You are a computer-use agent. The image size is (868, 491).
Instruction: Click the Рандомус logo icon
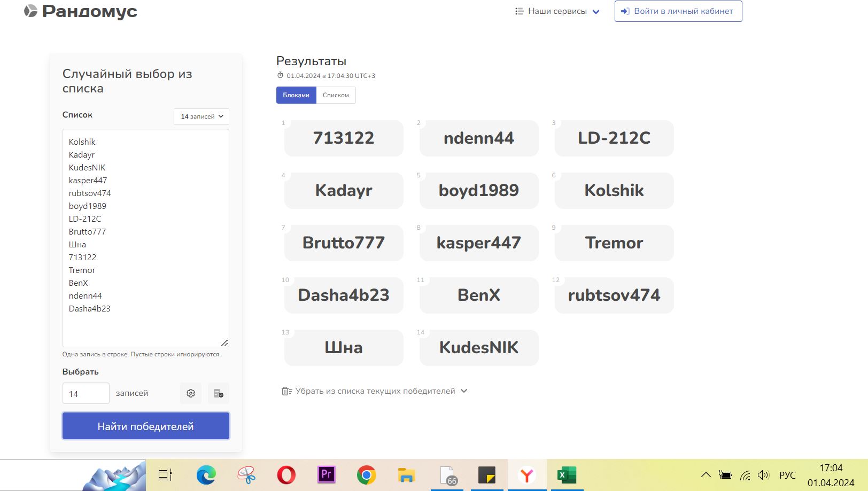[x=30, y=11]
